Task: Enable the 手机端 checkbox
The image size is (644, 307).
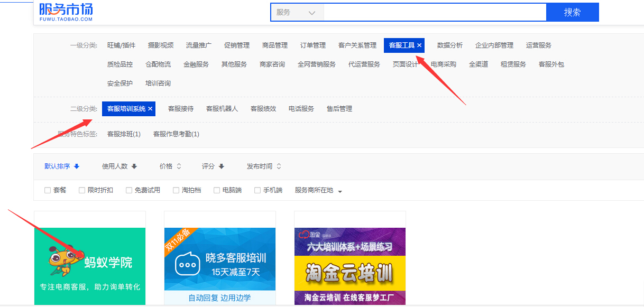Action: [x=257, y=190]
